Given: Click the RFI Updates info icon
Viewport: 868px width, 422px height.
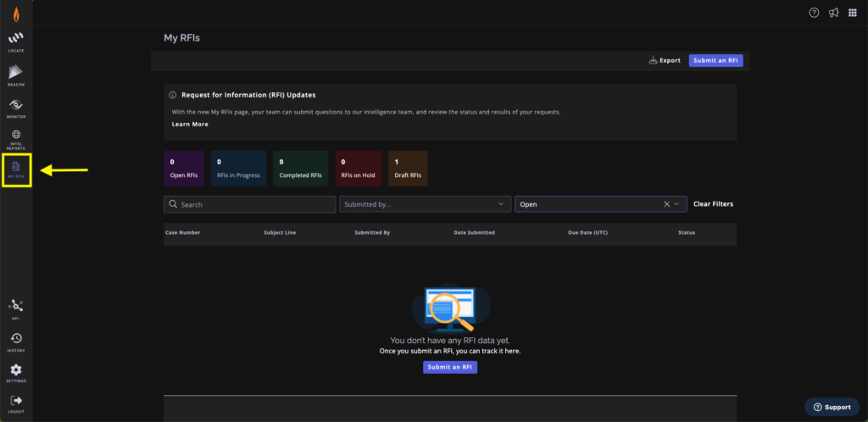Looking at the screenshot, I should coord(173,95).
